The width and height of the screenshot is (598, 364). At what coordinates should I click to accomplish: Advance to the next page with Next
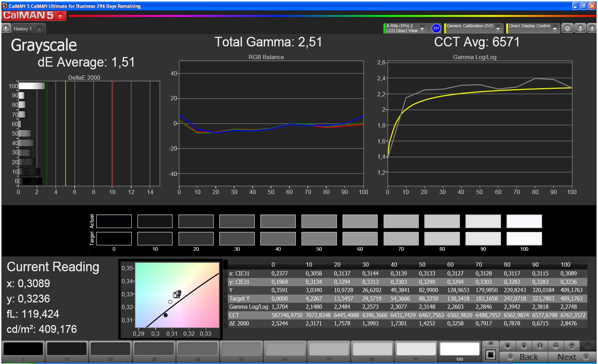pyautogui.click(x=572, y=357)
